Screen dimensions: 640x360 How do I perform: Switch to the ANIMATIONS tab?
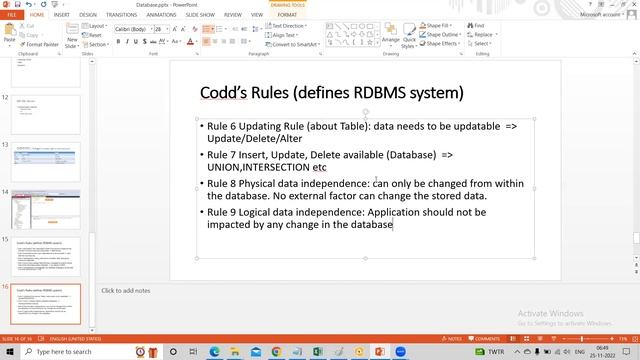(x=161, y=15)
